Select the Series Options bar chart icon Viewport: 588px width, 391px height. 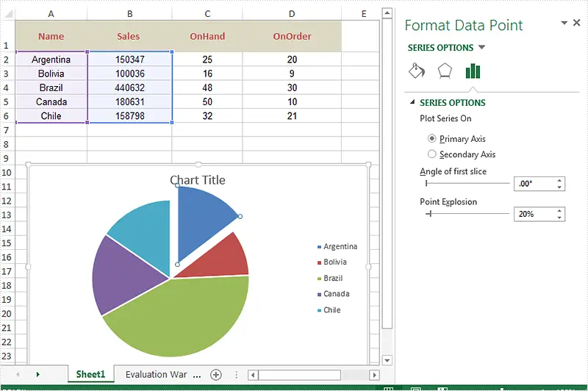473,71
